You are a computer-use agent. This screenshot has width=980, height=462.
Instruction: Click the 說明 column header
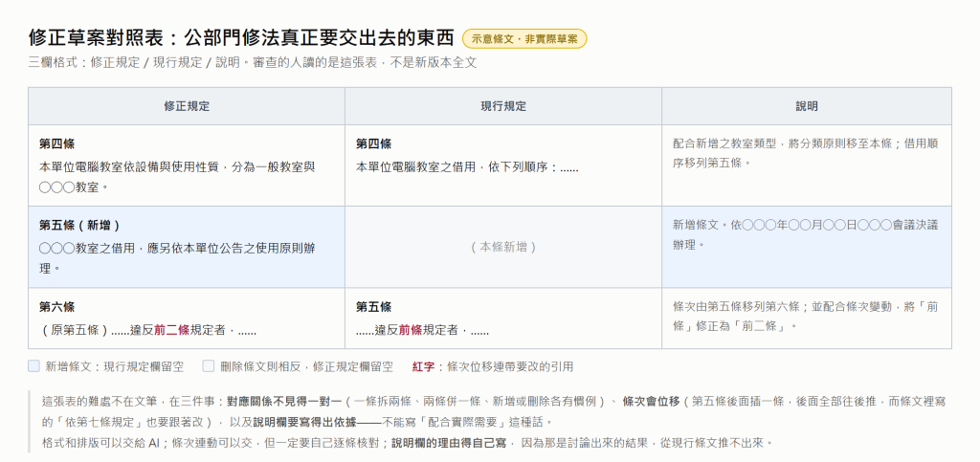coord(807,106)
